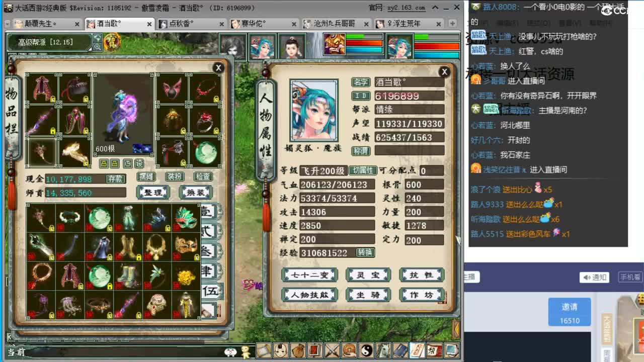Add a new client tab with plus button
The width and height of the screenshot is (644, 362).
452,24
